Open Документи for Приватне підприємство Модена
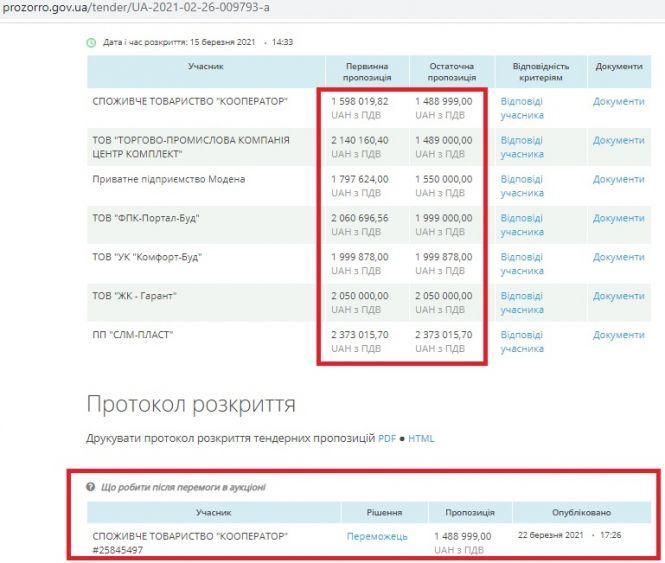665x563 pixels. point(618,179)
